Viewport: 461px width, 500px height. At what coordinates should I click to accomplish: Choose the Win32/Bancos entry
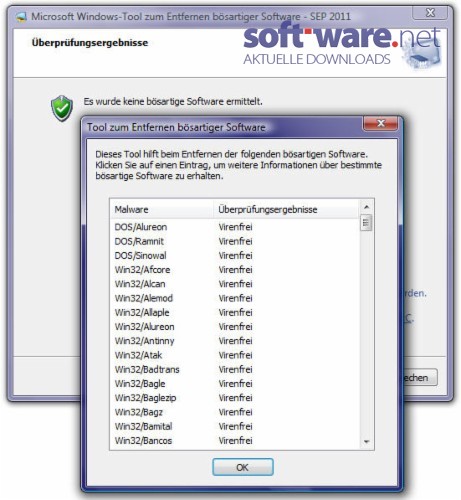click(235, 441)
